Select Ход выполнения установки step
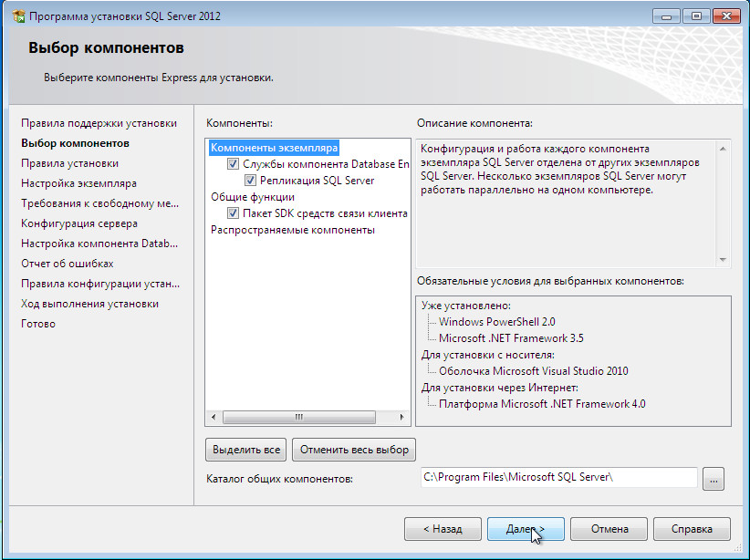Image resolution: width=750 pixels, height=560 pixels. click(x=90, y=304)
